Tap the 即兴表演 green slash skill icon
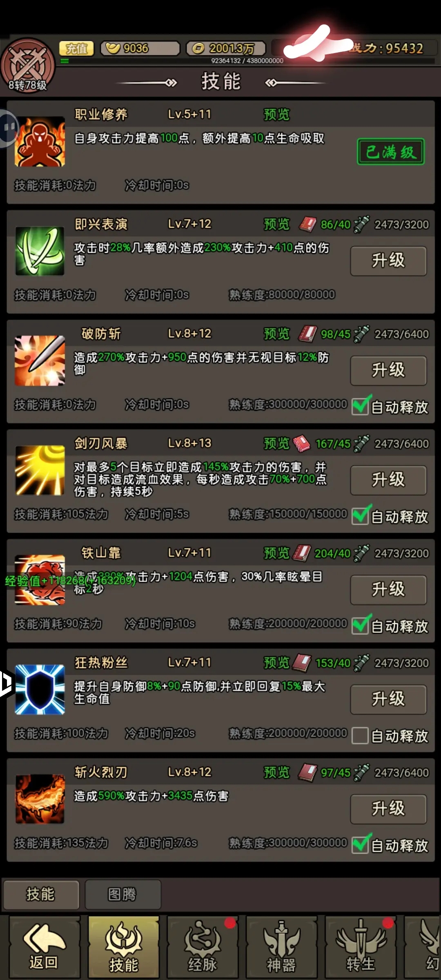Image resolution: width=441 pixels, height=980 pixels. click(x=40, y=251)
